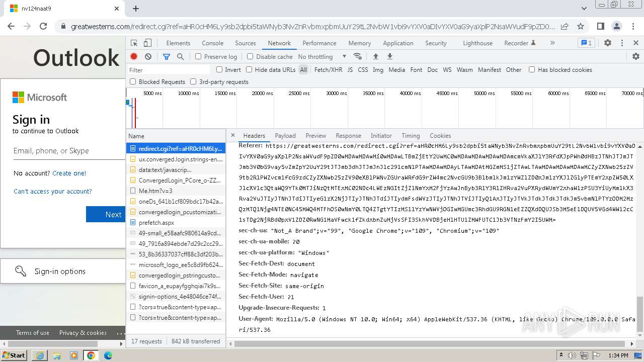Switch to the Console panel
This screenshot has height=362, width=644.
[x=212, y=43]
